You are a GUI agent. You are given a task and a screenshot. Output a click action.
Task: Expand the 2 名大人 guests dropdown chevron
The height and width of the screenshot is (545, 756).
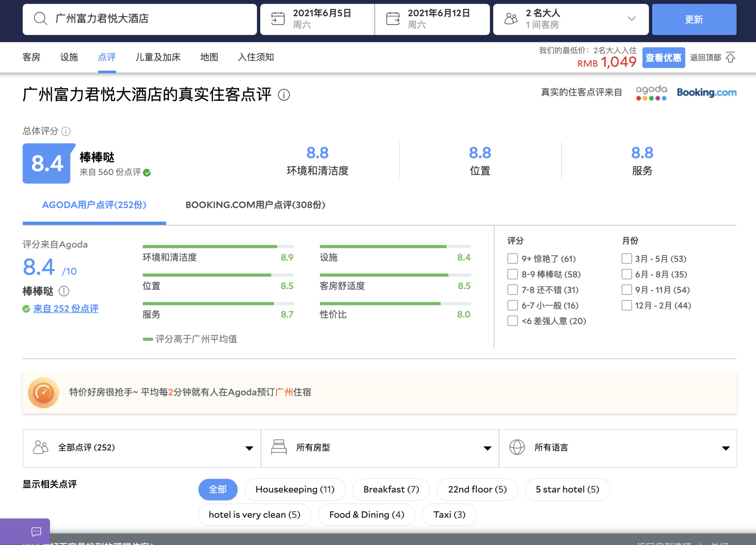632,19
